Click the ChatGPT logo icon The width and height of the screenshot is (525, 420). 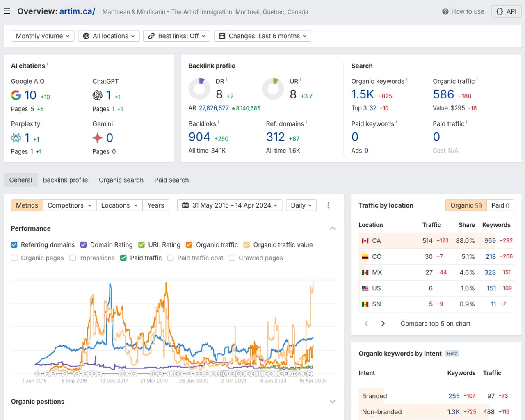tap(98, 95)
